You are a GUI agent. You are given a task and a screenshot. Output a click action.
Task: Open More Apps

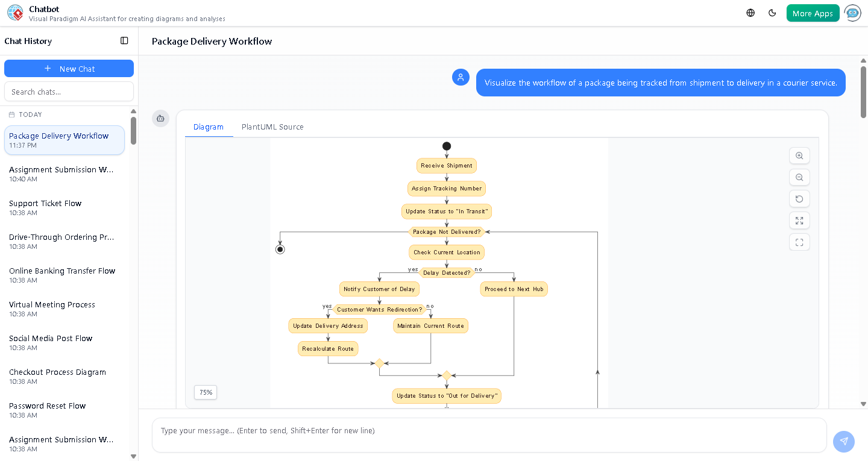(x=813, y=12)
